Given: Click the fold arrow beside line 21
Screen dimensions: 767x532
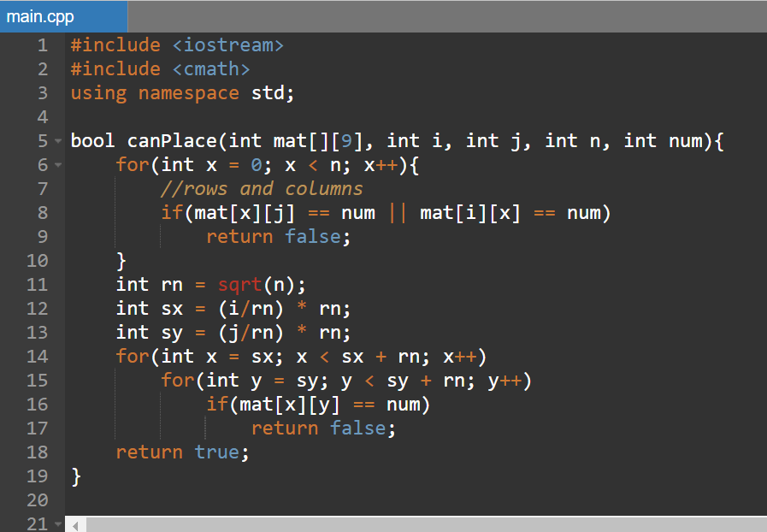Looking at the screenshot, I should point(57,523).
